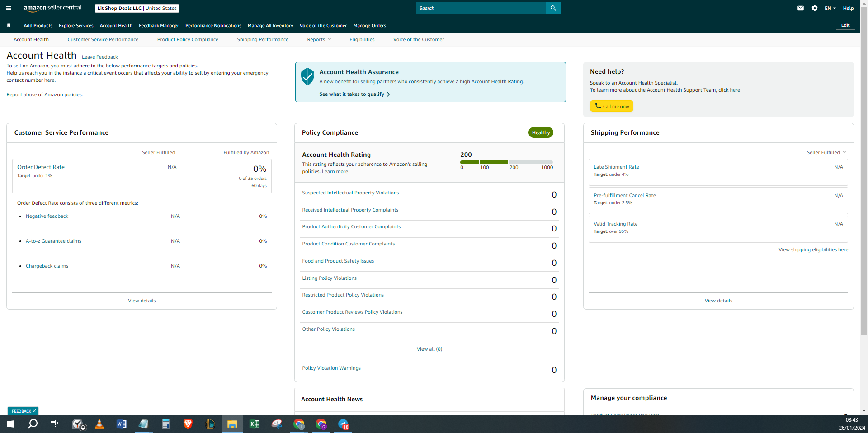
Task: Click the bookmark icon in navigation bar
Action: point(9,25)
